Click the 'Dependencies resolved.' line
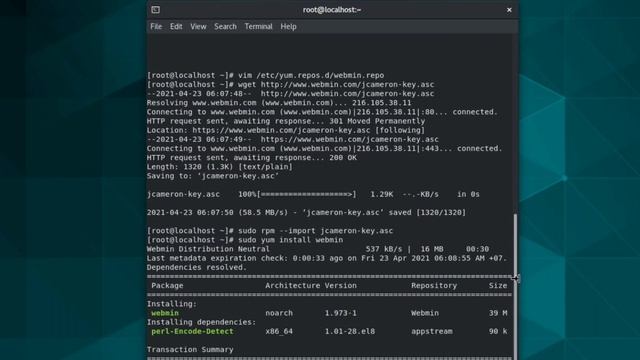 [x=197, y=267]
